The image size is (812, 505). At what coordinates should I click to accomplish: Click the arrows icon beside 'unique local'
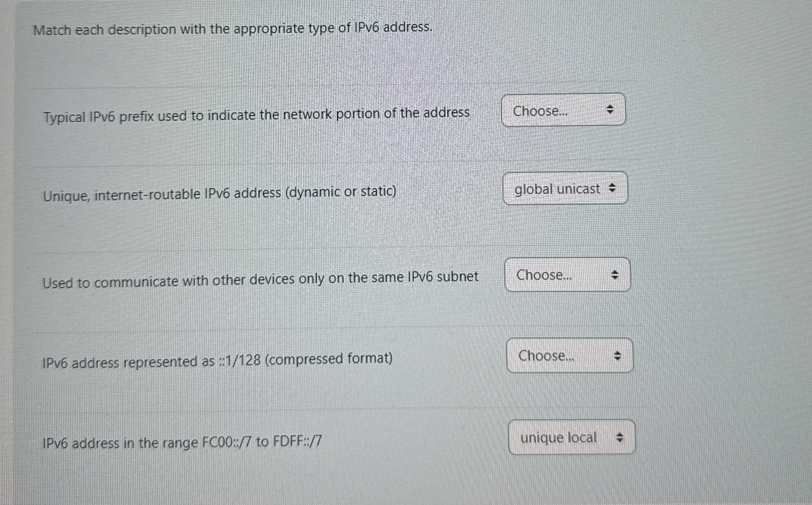click(620, 437)
